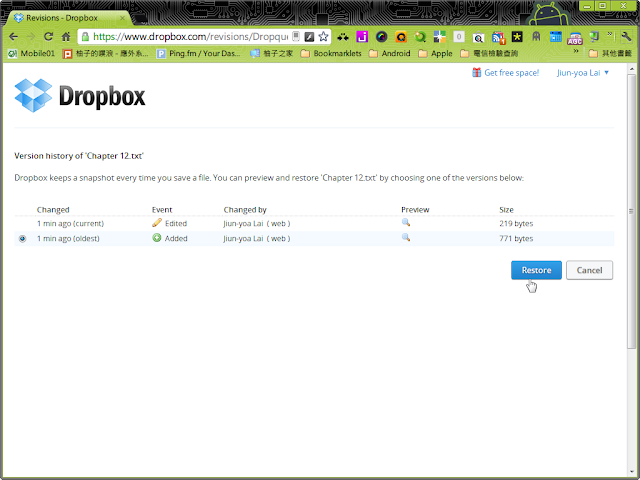
Task: Click the Restore button
Action: (x=536, y=270)
